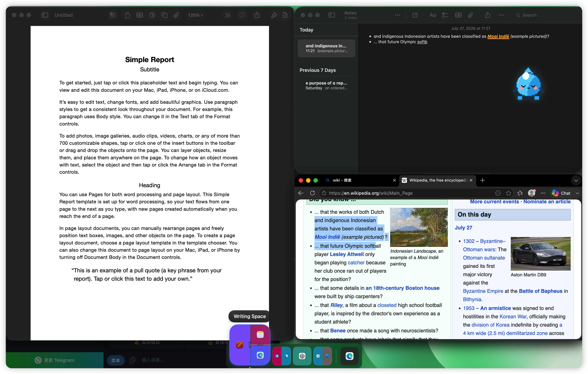The width and height of the screenshot is (588, 374).
Task: Click the Heading placeholder in the document
Action: click(x=150, y=185)
